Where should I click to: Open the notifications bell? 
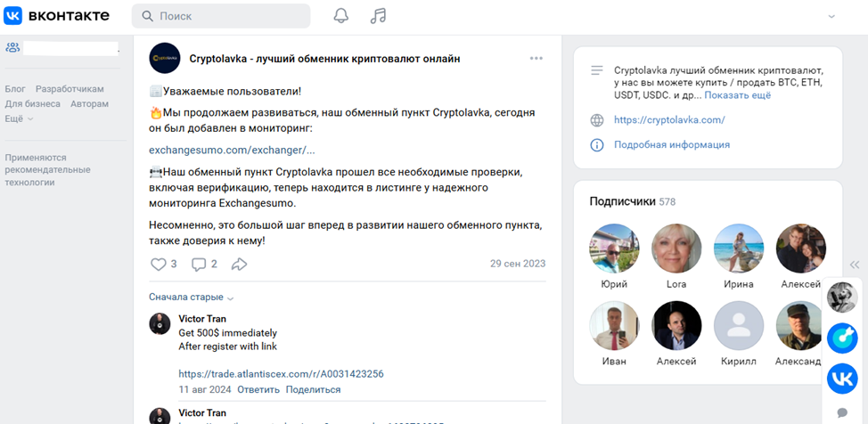341,15
